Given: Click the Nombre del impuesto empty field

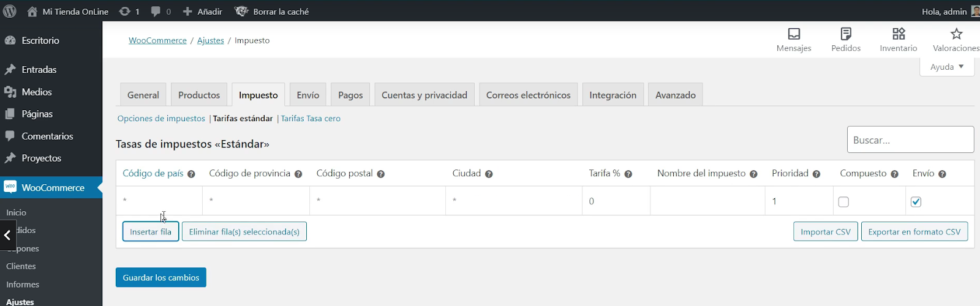Looking at the screenshot, I should point(708,201).
